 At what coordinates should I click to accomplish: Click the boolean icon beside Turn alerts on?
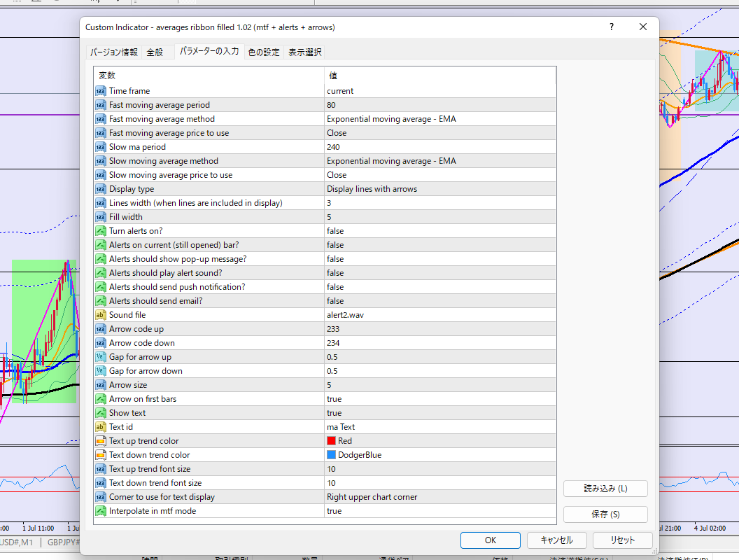pos(100,231)
